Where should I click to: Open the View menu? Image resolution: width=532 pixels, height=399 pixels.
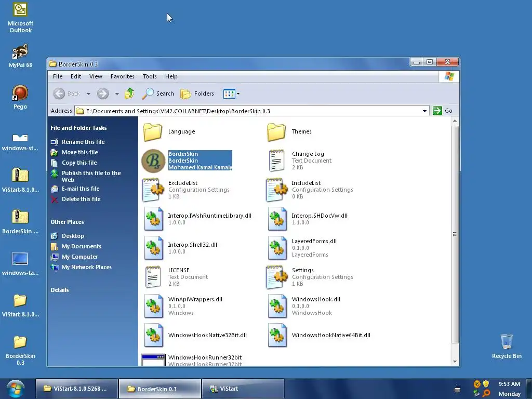click(x=96, y=76)
